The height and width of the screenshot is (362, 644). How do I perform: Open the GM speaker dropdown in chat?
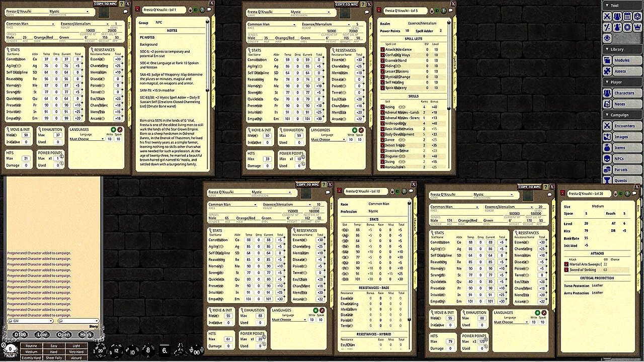click(30, 321)
